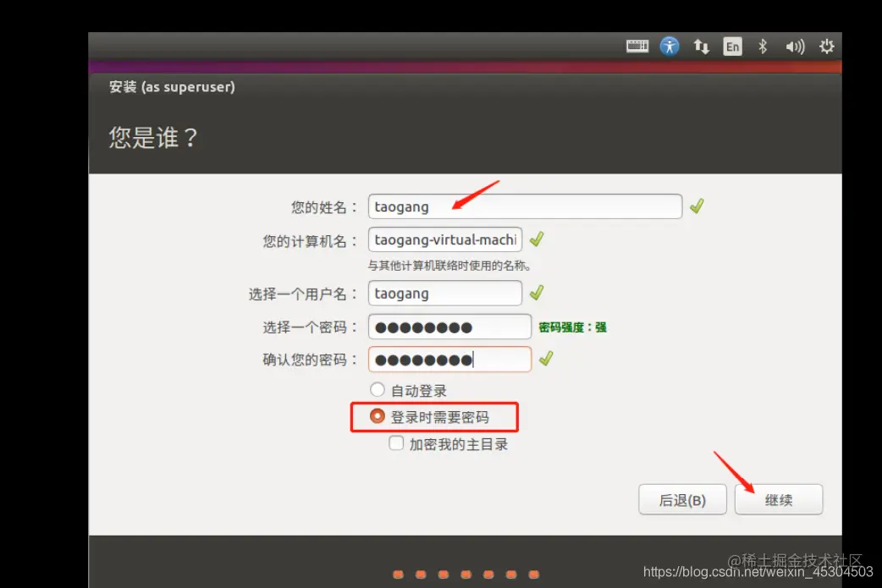Select the 自动登录 radio option
Screen dimensions: 882x588
click(x=378, y=389)
